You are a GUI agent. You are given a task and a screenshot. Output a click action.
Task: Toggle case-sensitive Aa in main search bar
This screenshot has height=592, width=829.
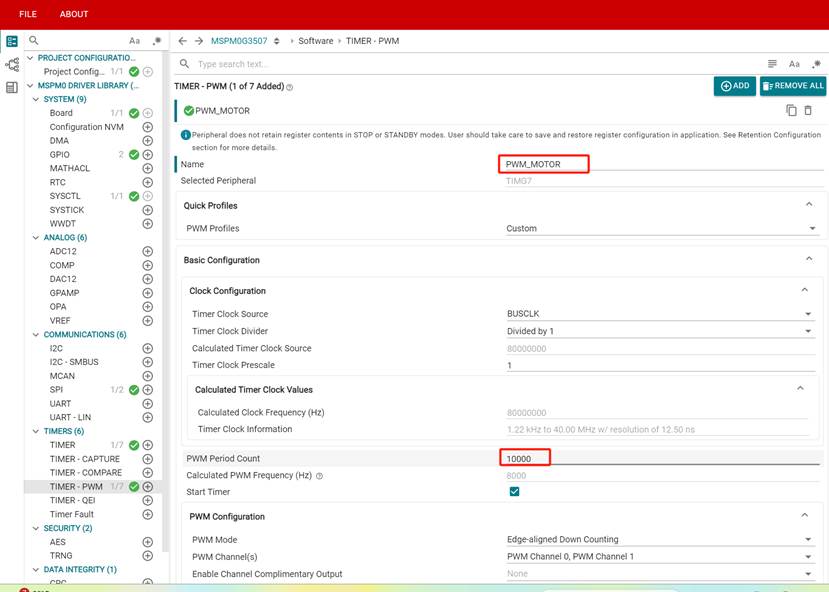(x=794, y=64)
